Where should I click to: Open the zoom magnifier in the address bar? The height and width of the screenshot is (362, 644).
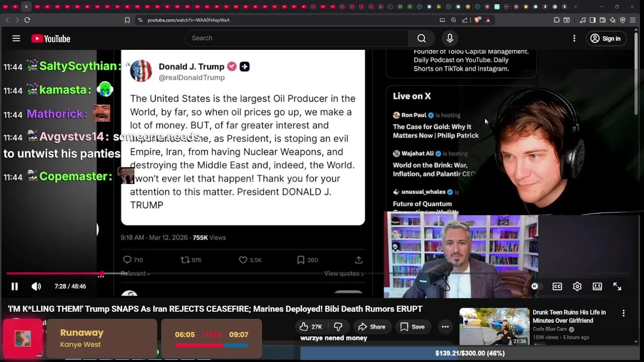pyautogui.click(x=453, y=20)
